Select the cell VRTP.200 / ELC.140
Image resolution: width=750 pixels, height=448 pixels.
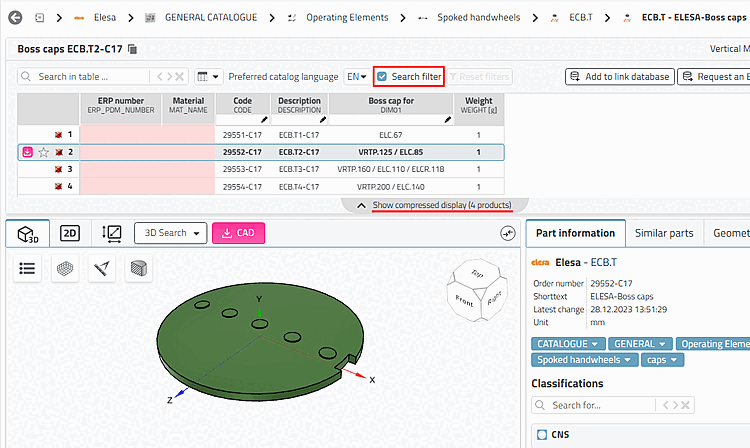coord(391,186)
